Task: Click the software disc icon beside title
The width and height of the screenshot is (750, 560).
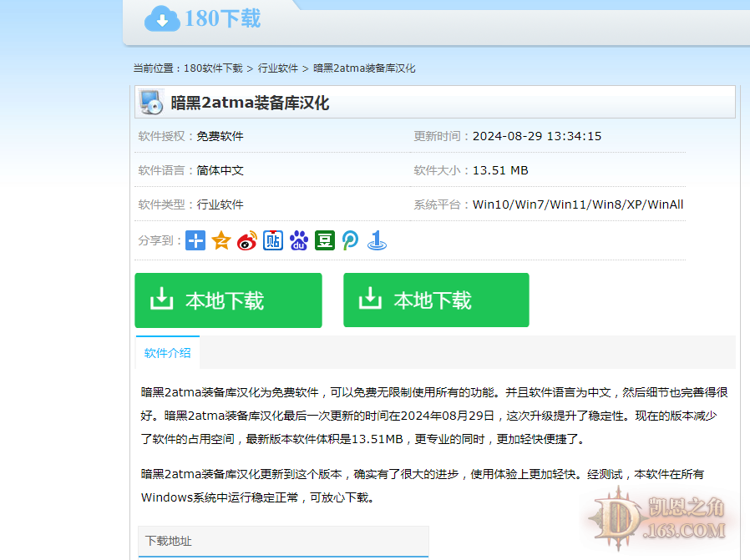Action: [x=152, y=103]
